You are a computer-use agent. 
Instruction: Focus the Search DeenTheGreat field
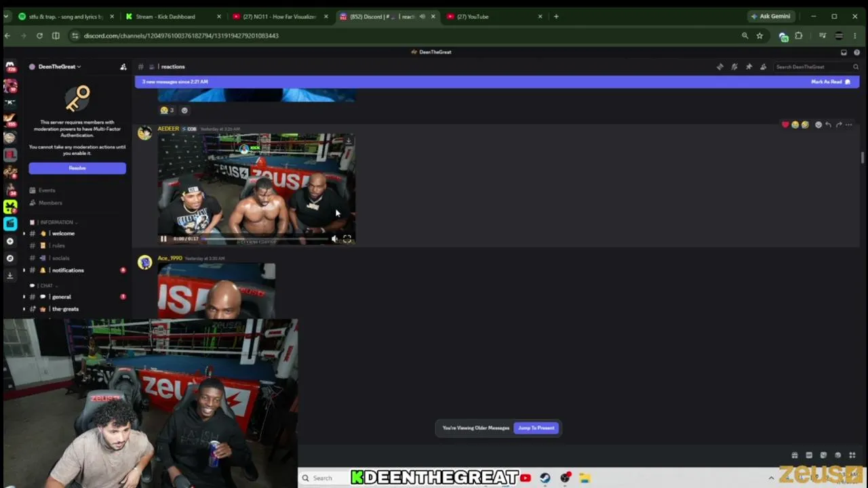point(816,66)
